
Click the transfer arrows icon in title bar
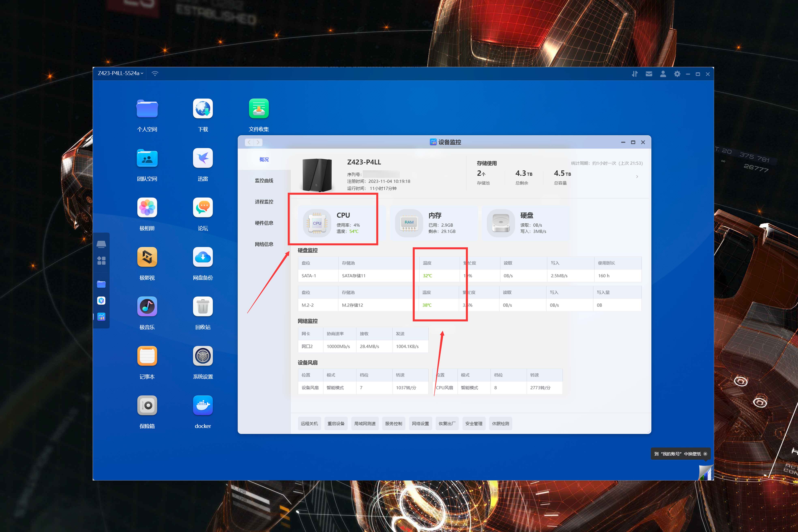[x=634, y=74]
